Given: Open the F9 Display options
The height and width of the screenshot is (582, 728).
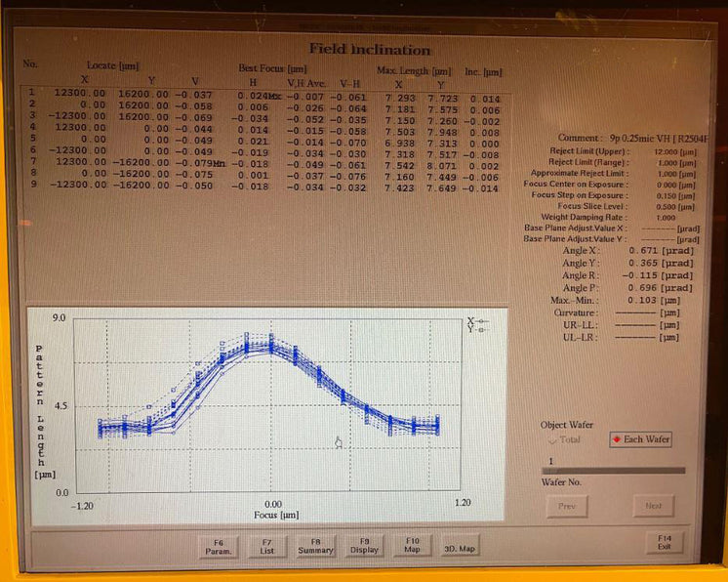Looking at the screenshot, I should 364,545.
